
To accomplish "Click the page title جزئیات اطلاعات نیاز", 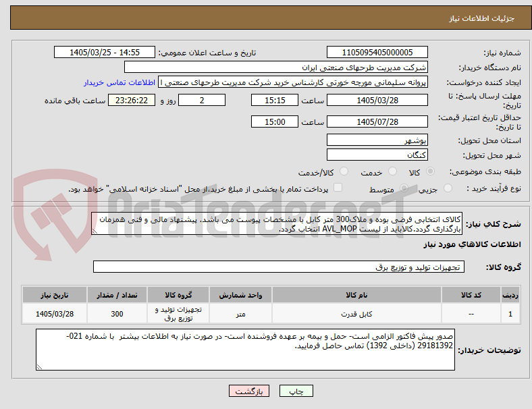I will tap(481, 18).
